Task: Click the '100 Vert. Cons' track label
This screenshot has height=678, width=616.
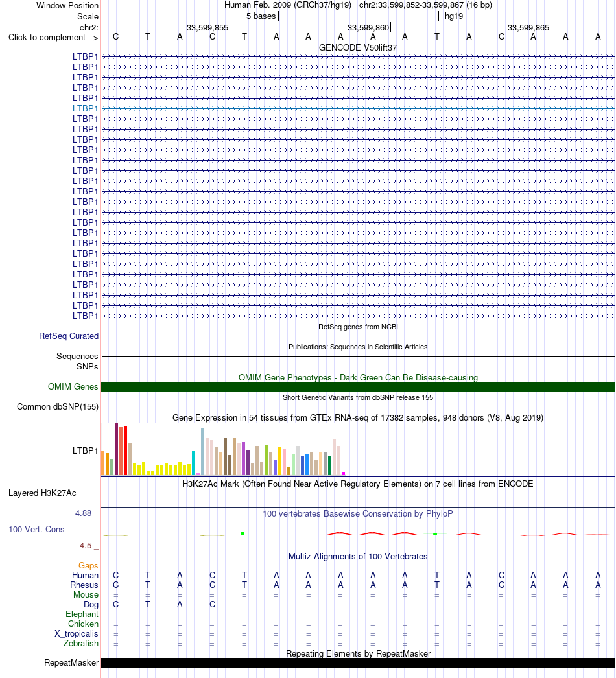Action: [x=36, y=530]
